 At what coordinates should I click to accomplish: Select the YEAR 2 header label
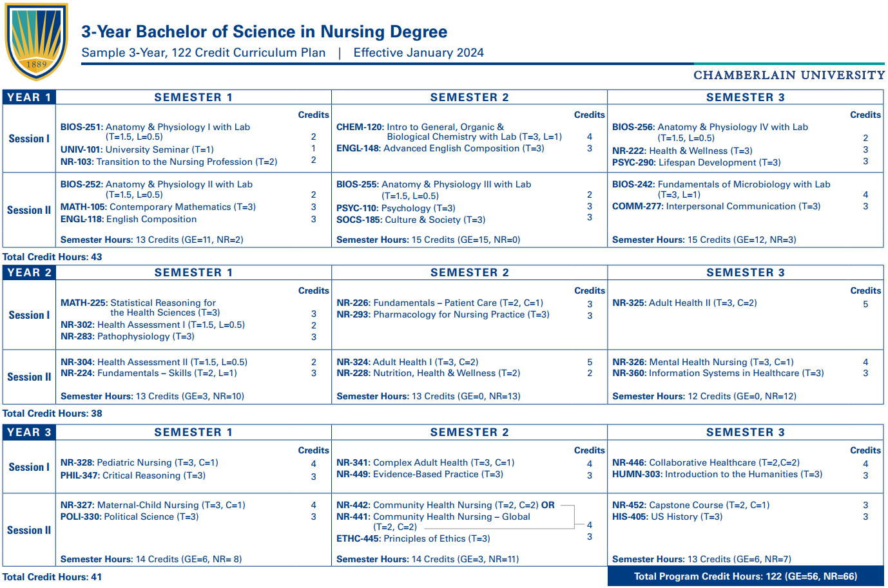click(x=29, y=272)
